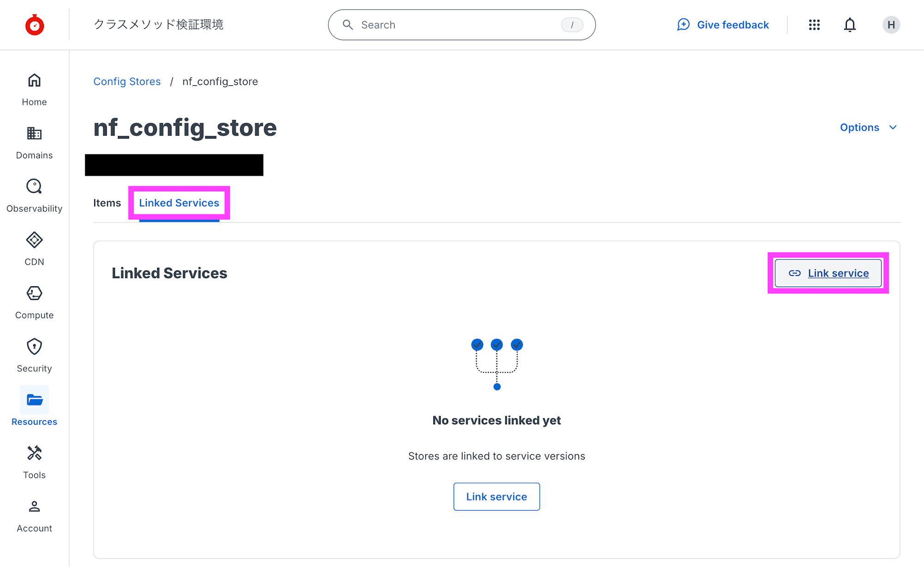Open Security in left sidebar

34,355
